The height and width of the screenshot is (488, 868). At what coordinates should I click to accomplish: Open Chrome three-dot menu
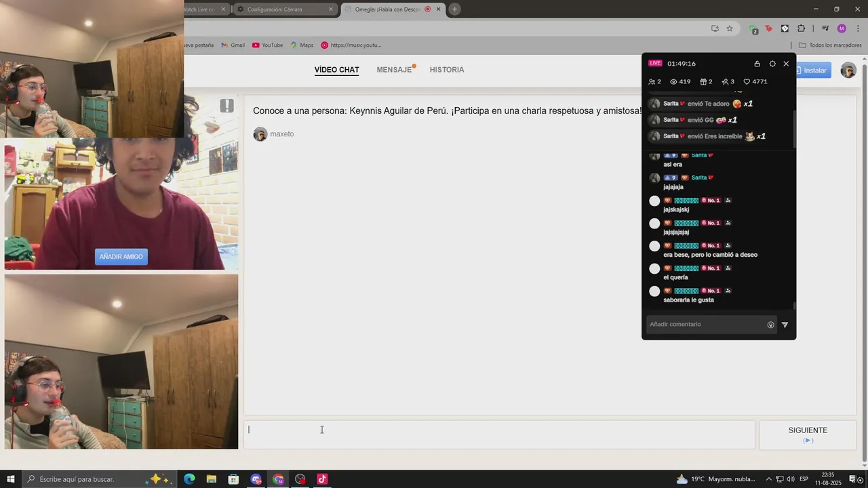pos(857,28)
